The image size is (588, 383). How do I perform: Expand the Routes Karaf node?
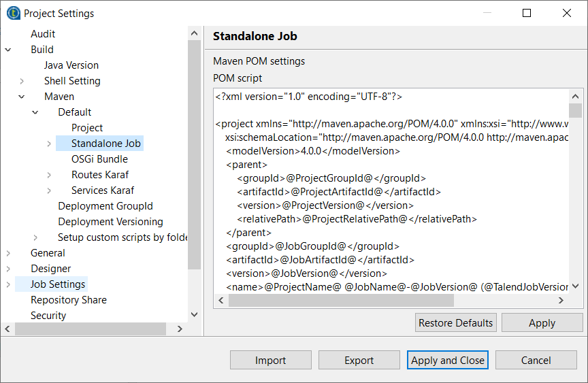[49, 175]
